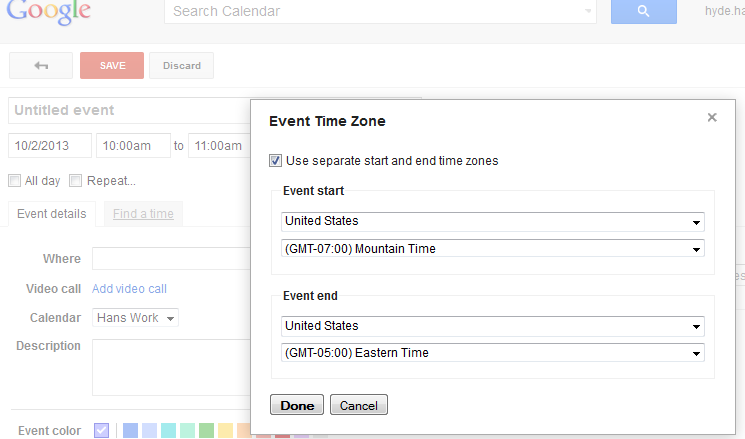This screenshot has width=745, height=439.
Task: Check the Repeat option
Action: pos(76,181)
